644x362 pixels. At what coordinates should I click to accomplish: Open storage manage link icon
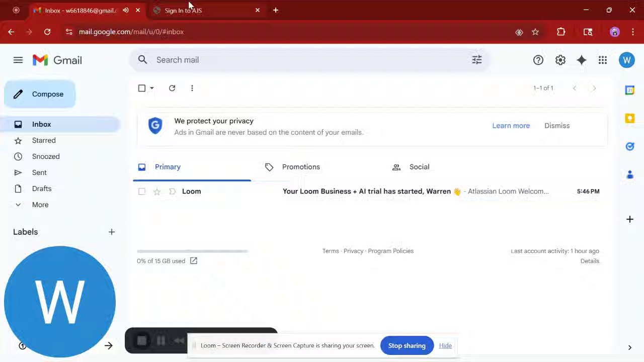click(x=193, y=260)
